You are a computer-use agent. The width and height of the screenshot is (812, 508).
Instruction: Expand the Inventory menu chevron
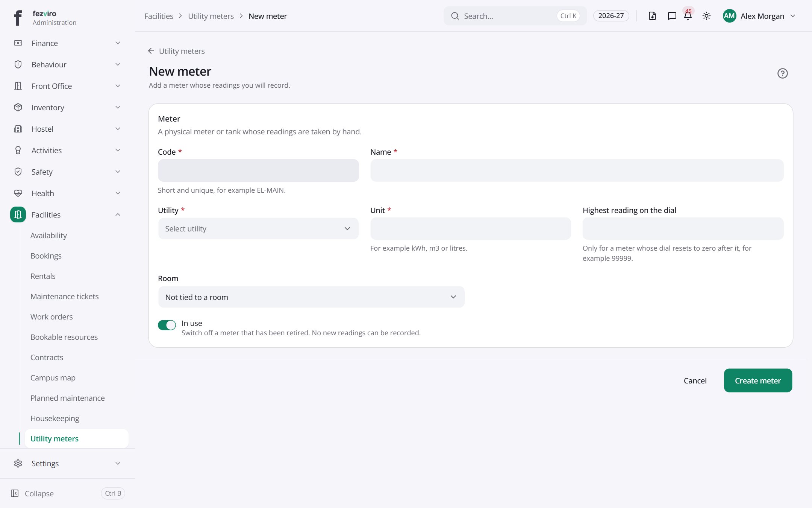tap(118, 107)
